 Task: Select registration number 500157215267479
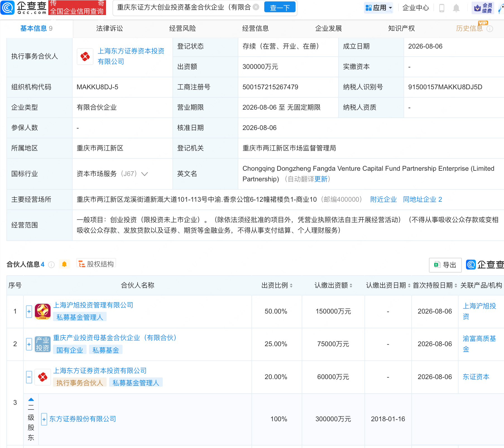pyautogui.click(x=270, y=87)
